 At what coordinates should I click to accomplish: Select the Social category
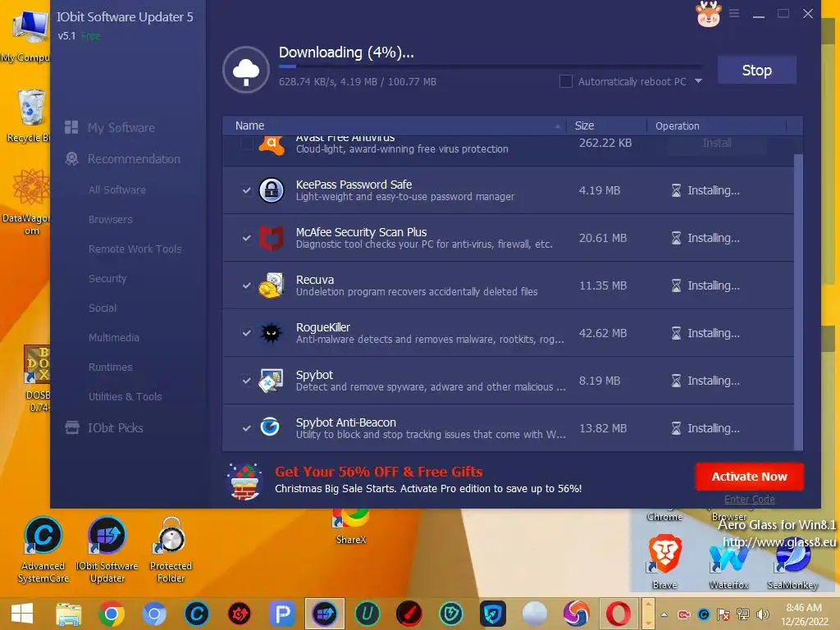pyautogui.click(x=103, y=308)
